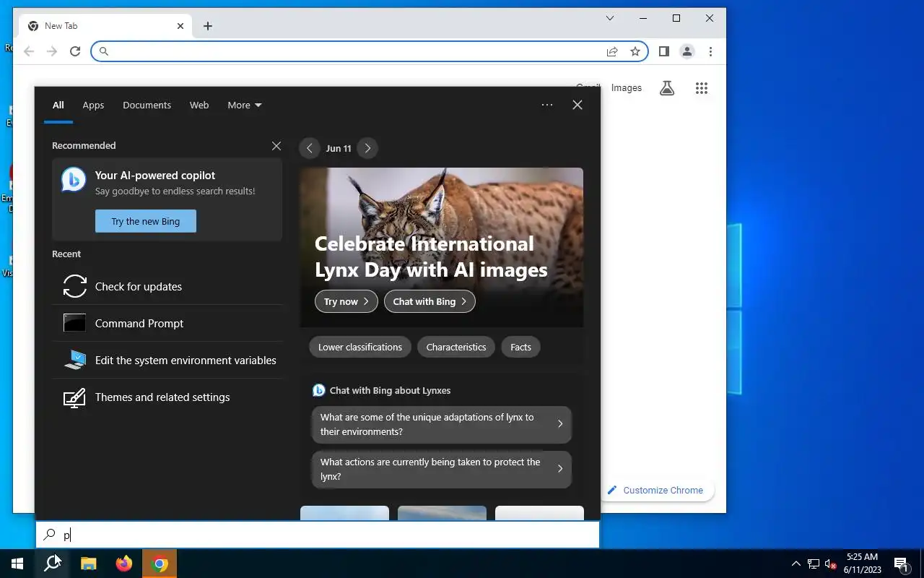This screenshot has height=578, width=924.
Task: Open Search Labs flask icon
Action: coord(667,88)
